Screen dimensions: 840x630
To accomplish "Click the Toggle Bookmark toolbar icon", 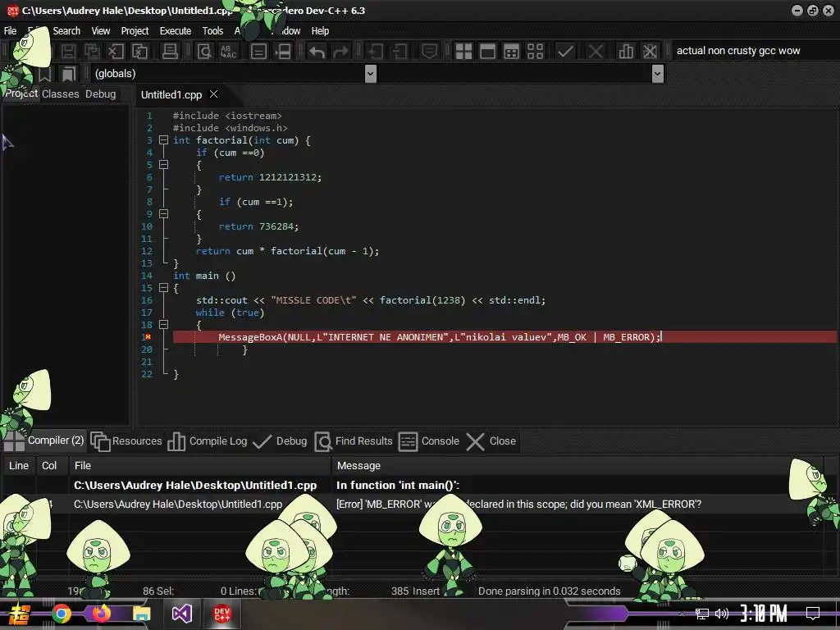I will click(44, 73).
